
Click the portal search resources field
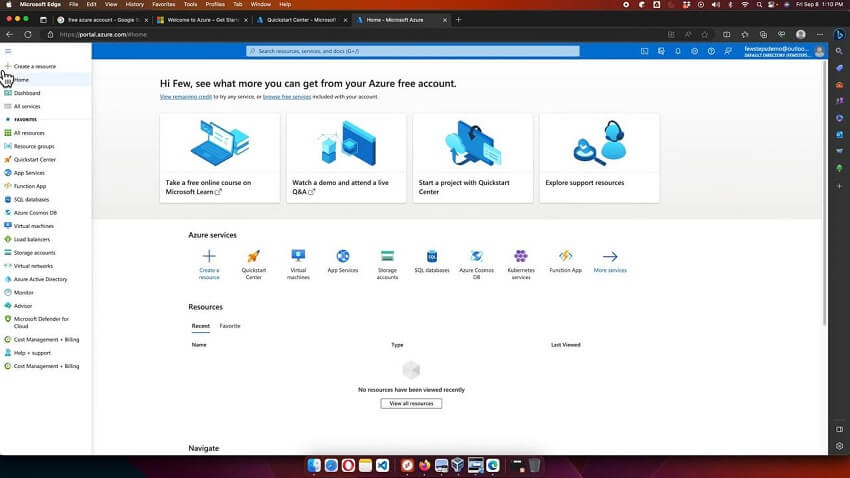pos(413,51)
